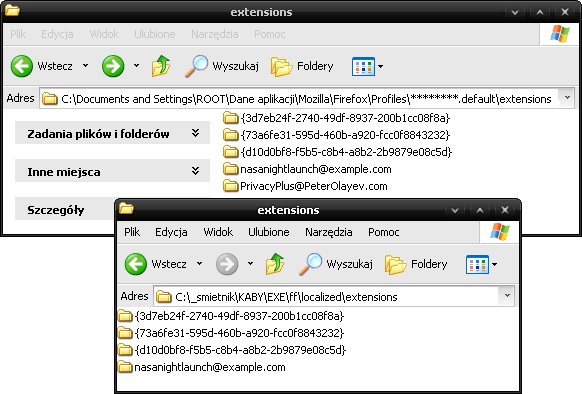Open Wyszukaj search in front window
The width and height of the screenshot is (582, 394).
[336, 264]
